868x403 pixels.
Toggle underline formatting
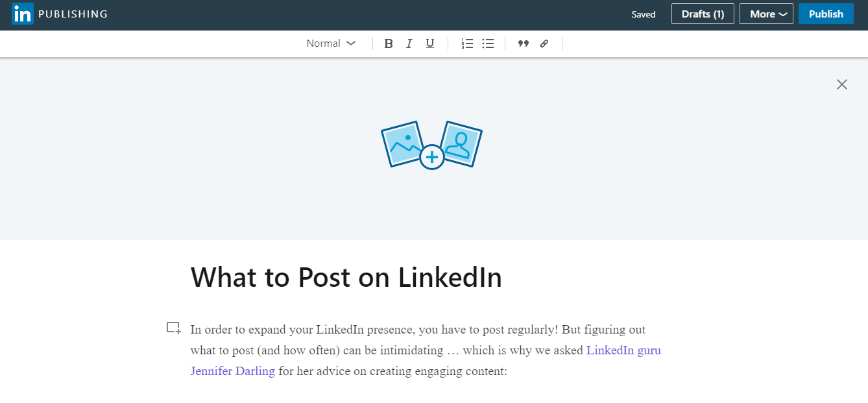click(429, 43)
